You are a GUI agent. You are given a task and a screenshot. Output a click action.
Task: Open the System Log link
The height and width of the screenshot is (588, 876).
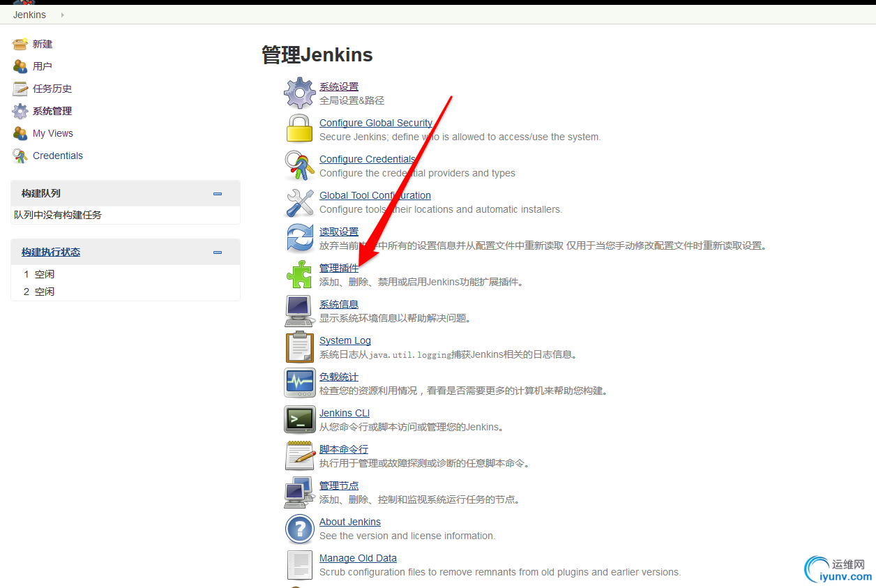pyautogui.click(x=345, y=340)
